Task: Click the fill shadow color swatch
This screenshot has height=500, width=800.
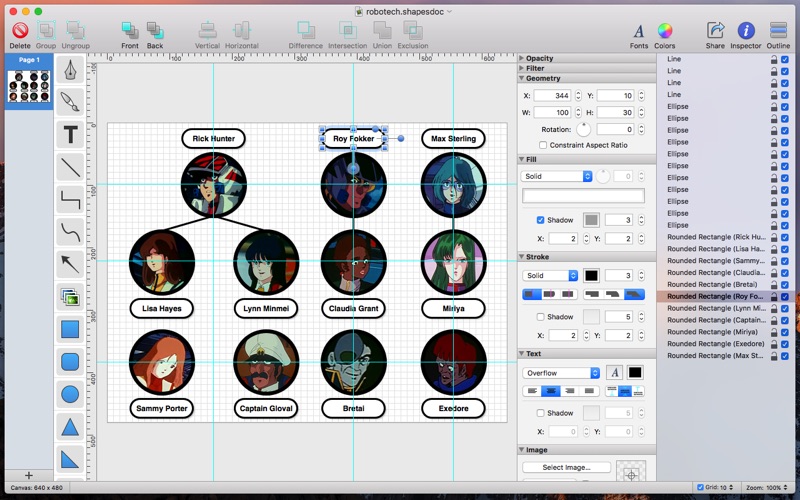Action: (591, 220)
